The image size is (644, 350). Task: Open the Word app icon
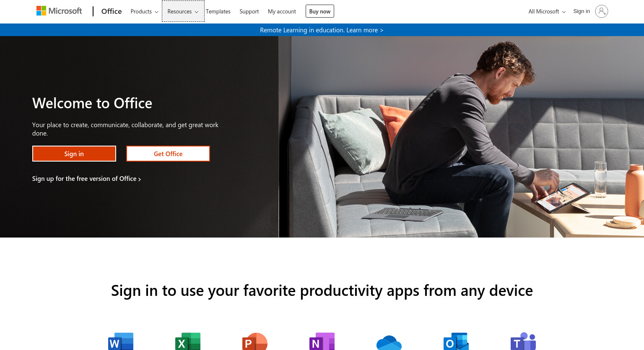[121, 342]
